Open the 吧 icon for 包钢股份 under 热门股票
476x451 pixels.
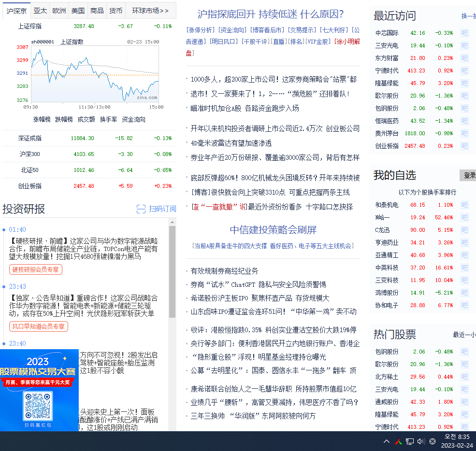pos(464,352)
